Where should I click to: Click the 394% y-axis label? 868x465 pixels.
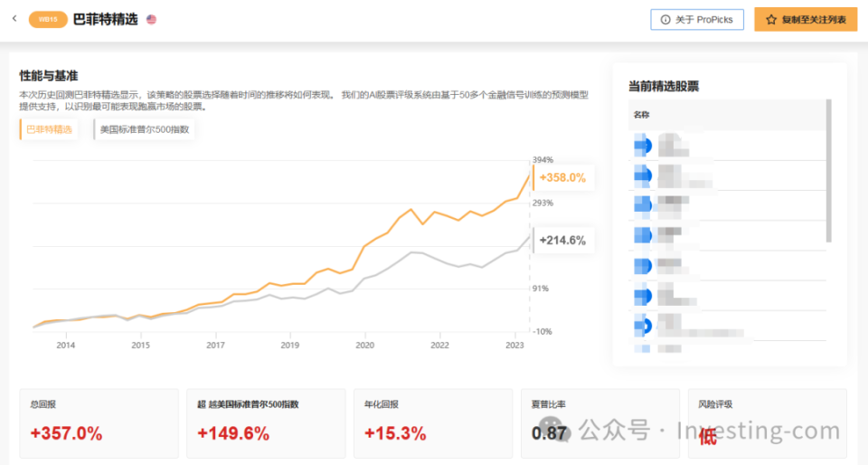tap(542, 159)
